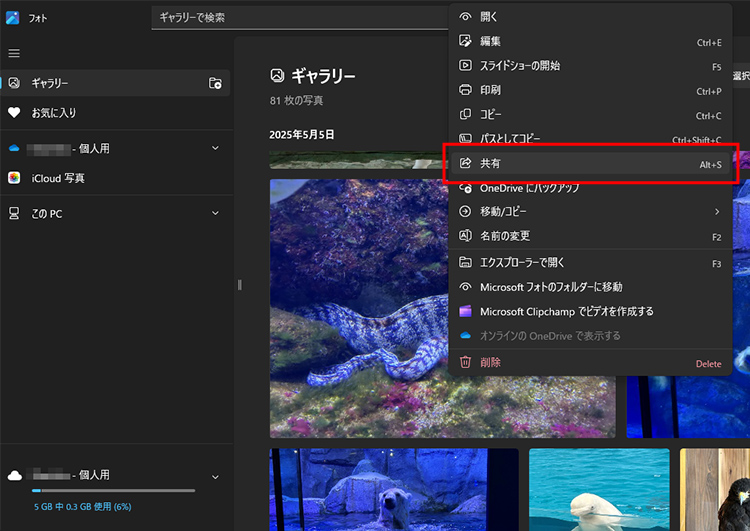
Task: Choose 印刷 in the context menu
Action: 491,90
